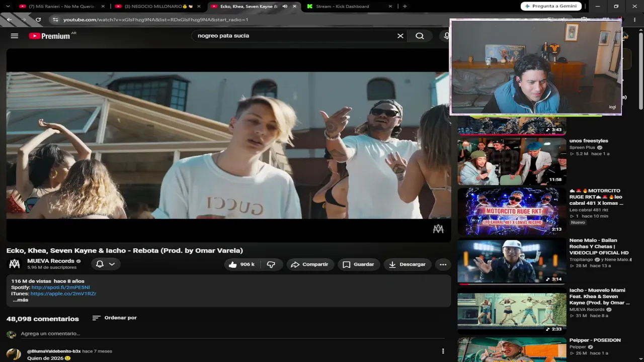Open a new browser tab
The height and width of the screenshot is (362, 644).
405,7
